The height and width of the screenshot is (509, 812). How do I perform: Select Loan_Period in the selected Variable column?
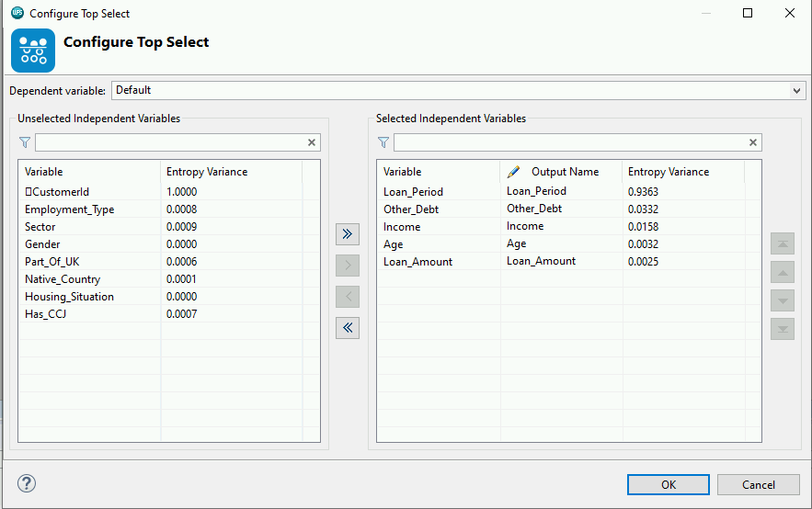pos(413,192)
